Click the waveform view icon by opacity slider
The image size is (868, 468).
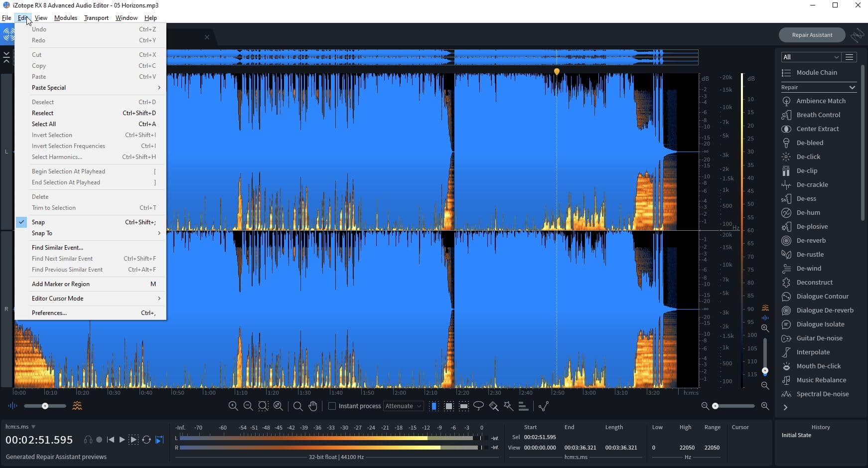(x=12, y=406)
